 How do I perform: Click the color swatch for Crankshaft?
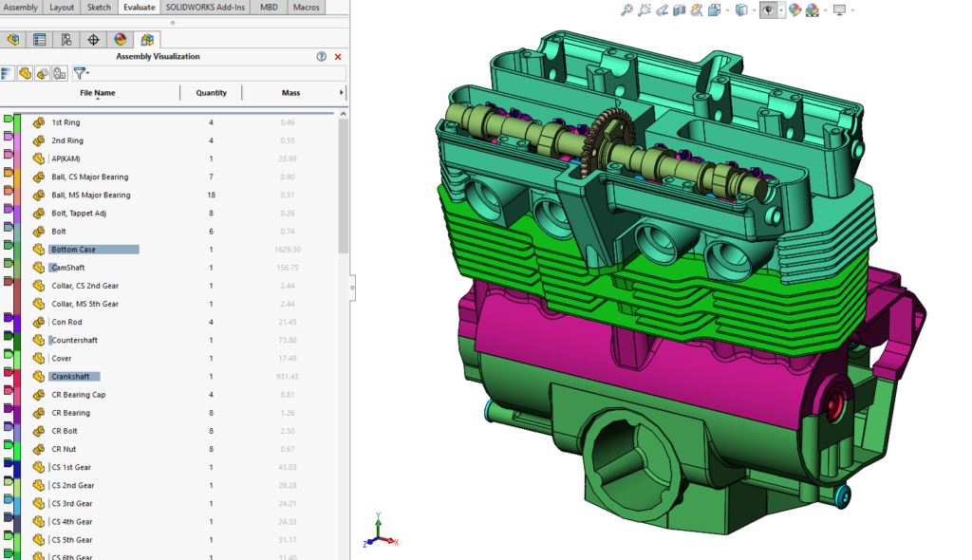17,377
